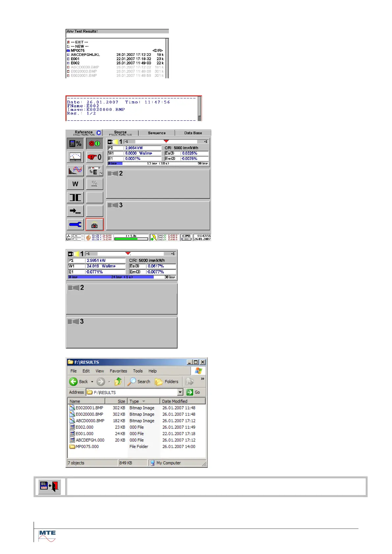Click the blue impulse progress bar showing 24 imp
Image resolution: width=392 pixels, height=554 pixels.
click(x=122, y=277)
